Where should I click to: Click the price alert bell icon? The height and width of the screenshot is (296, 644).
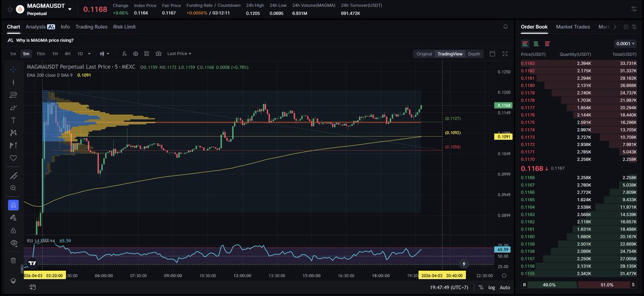505,26
